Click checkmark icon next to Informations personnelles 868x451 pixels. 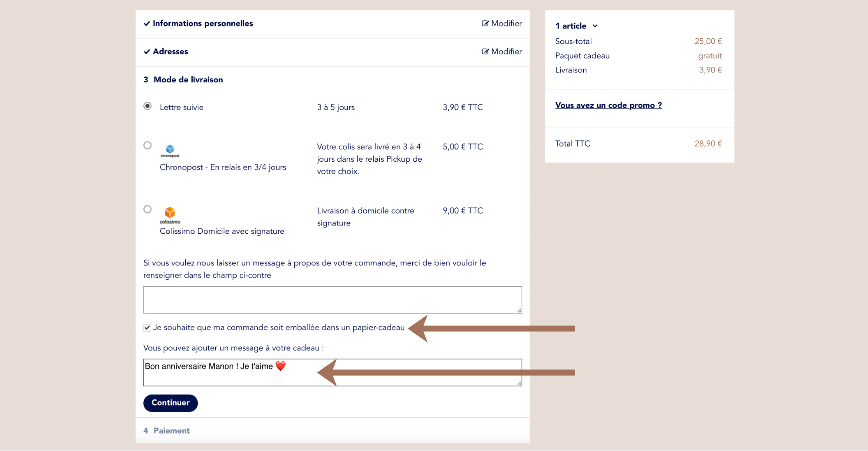pos(147,24)
